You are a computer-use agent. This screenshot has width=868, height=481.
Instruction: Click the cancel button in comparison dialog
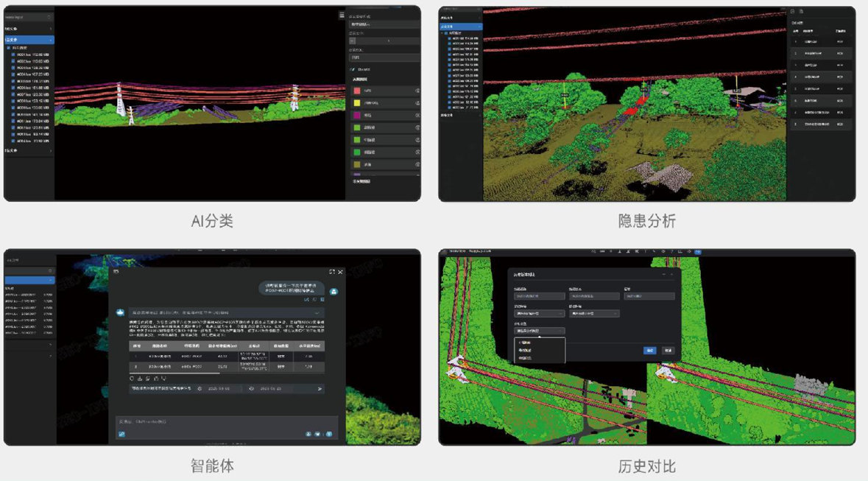(x=668, y=351)
